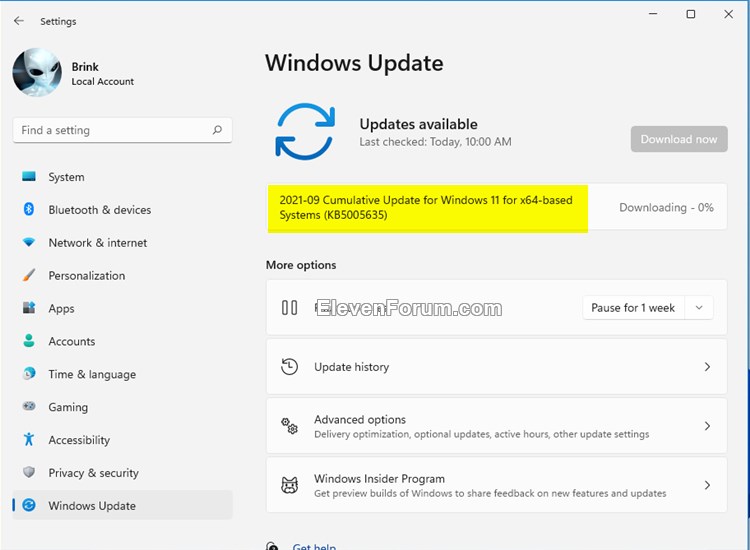This screenshot has height=550, width=750.
Task: Minimize the Settings window
Action: (653, 14)
